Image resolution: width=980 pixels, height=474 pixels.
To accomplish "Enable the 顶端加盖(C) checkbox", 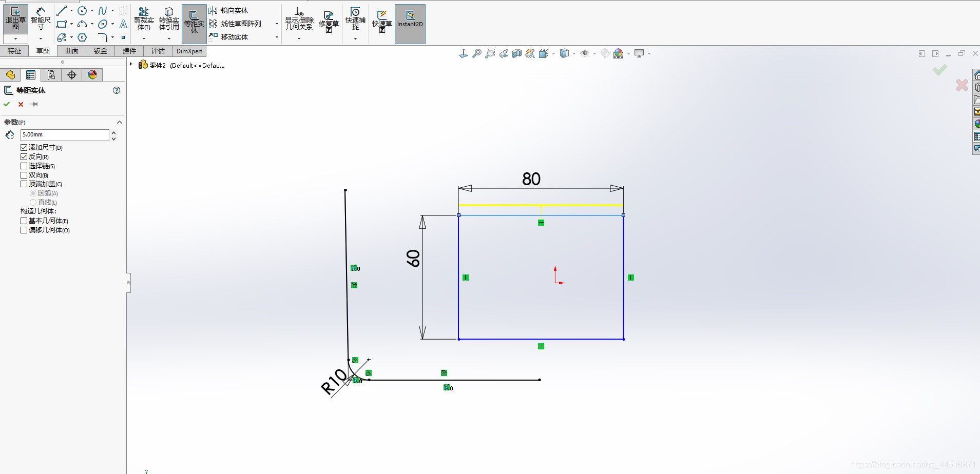I will 24,184.
